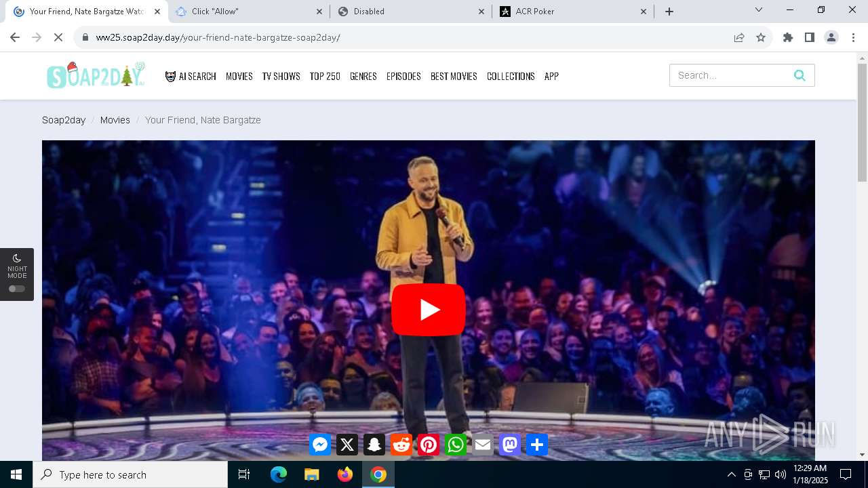The width and height of the screenshot is (868, 488).
Task: Open more share options plus icon
Action: [x=537, y=445]
